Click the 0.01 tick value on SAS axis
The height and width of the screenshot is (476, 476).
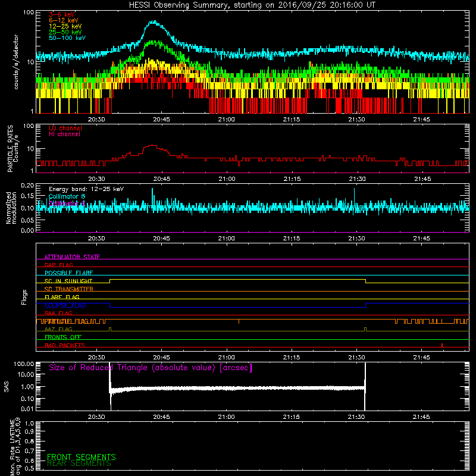[x=27, y=409]
